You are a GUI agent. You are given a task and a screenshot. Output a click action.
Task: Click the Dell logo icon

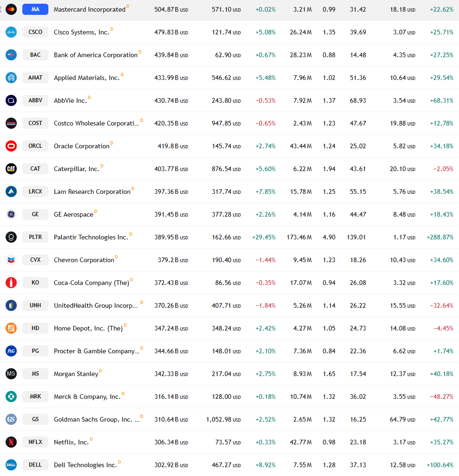coord(11,465)
